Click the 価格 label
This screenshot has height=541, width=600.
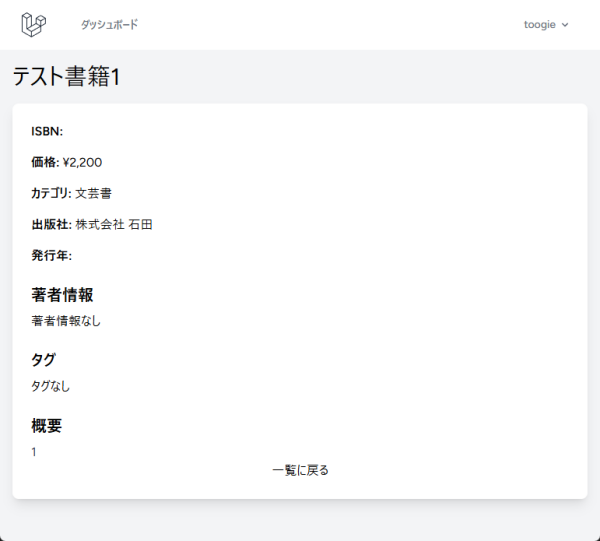(x=45, y=162)
